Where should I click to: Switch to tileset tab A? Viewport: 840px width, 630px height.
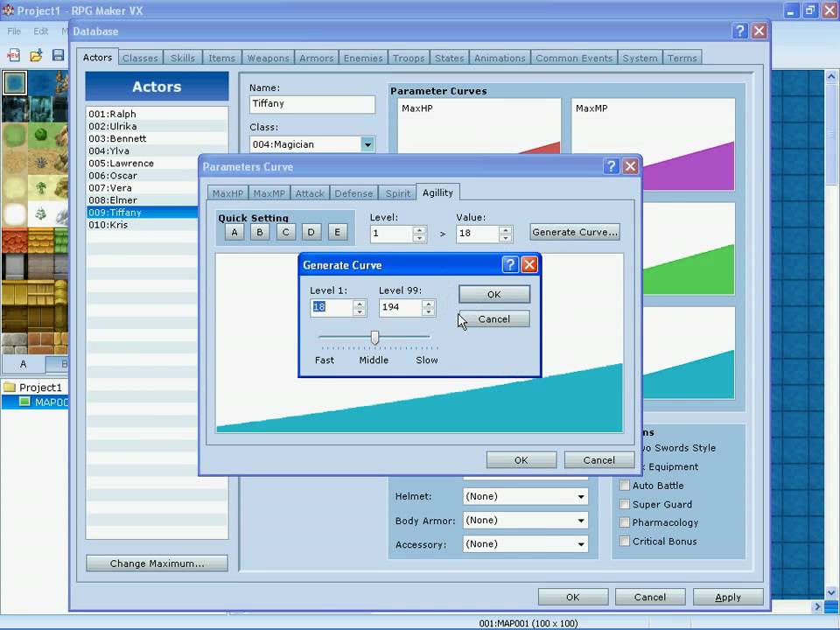[23, 364]
